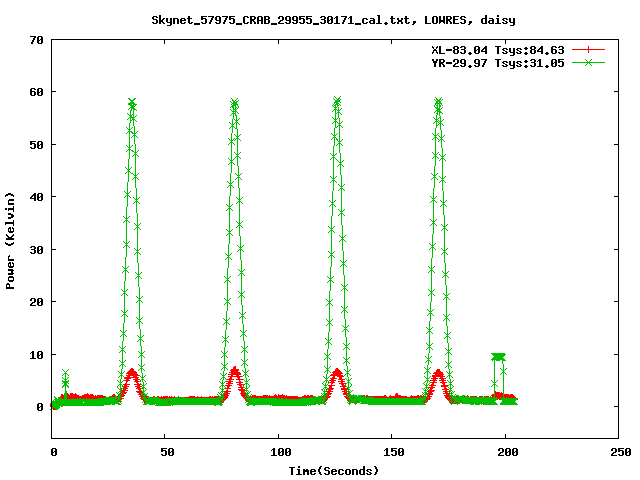Click the Power (Kelvin) y-axis label

tap(10, 241)
